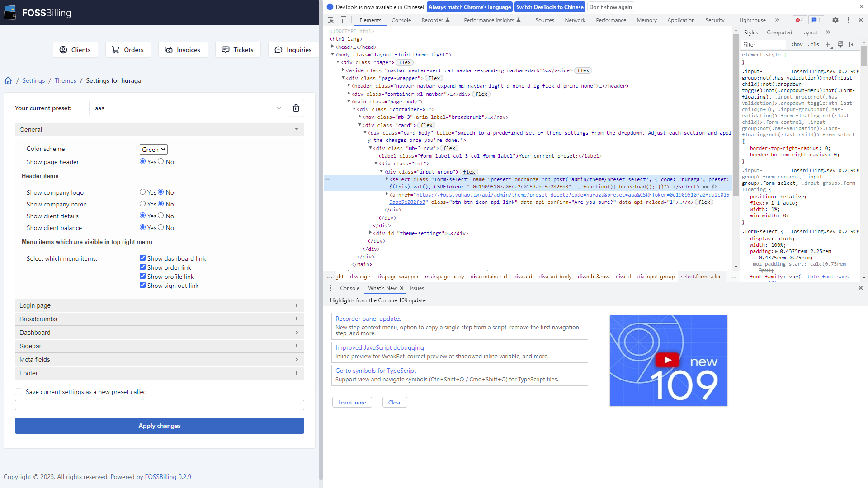Check Save current settings as new preset
Image resolution: width=868 pixels, height=488 pixels.
click(x=19, y=392)
